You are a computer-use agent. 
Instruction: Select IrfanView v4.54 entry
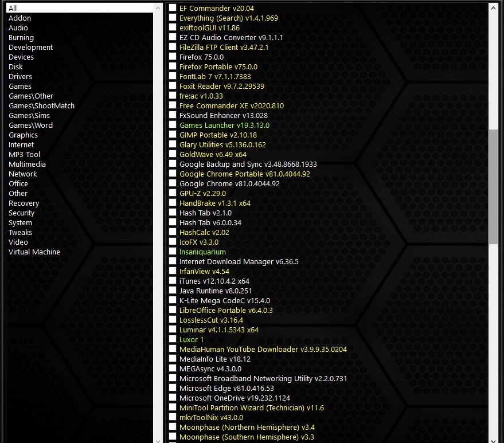[x=204, y=271]
